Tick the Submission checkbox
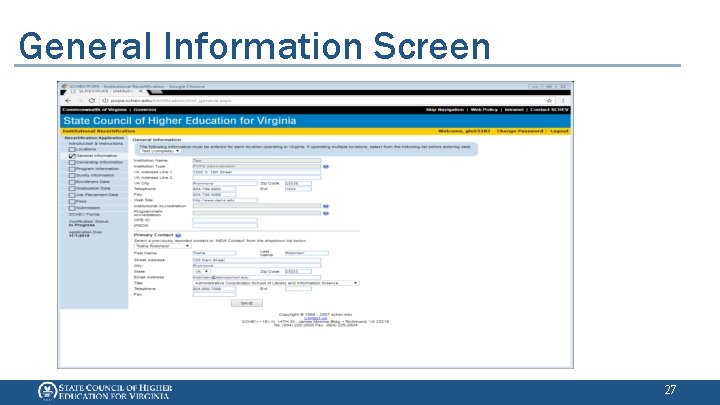The image size is (720, 405). (x=72, y=208)
